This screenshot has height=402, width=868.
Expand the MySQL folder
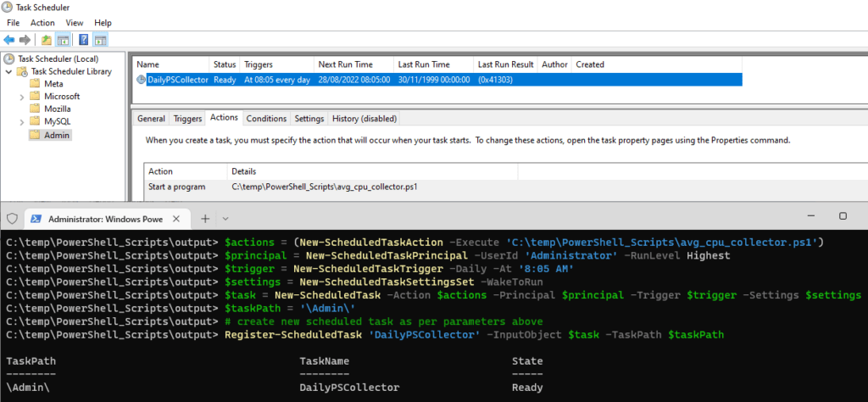point(21,122)
